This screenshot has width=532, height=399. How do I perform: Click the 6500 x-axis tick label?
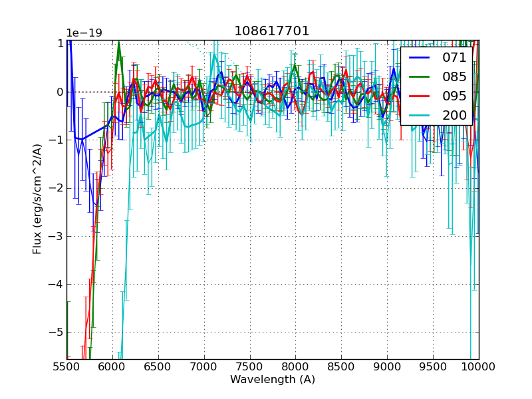point(158,366)
